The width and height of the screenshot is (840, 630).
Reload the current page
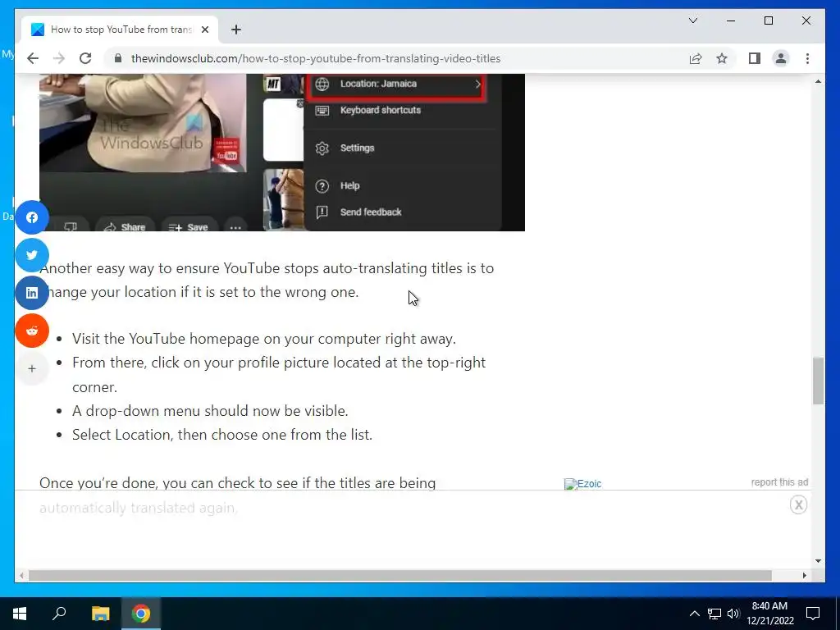pyautogui.click(x=85, y=58)
